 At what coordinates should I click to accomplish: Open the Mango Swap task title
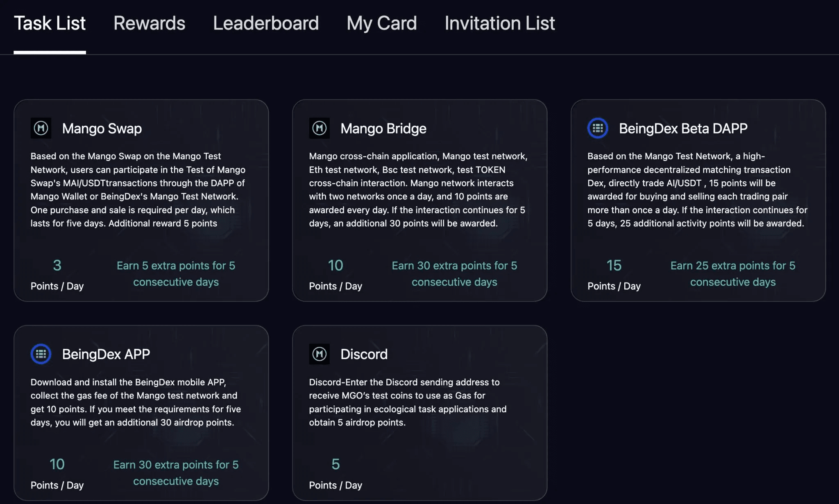coord(102,129)
